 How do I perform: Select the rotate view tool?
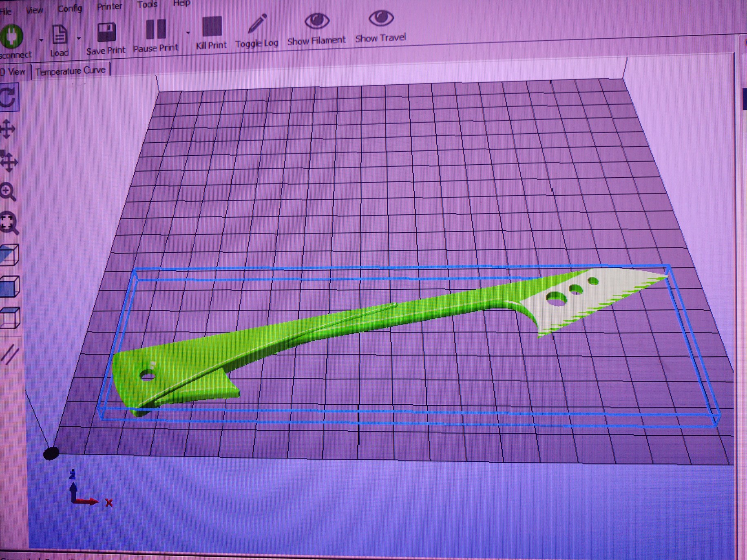click(9, 97)
